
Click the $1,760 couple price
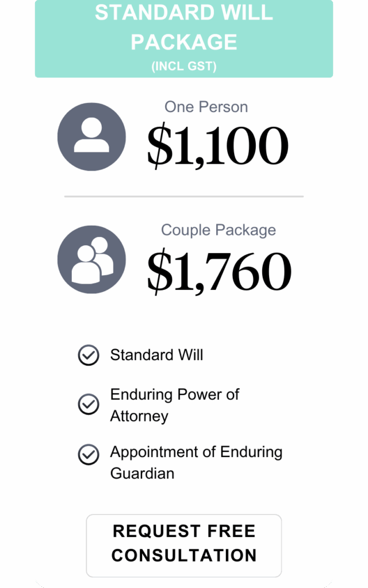point(219,271)
